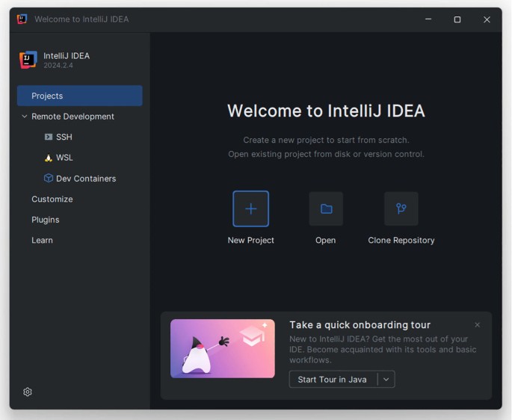Click the Open folder icon
This screenshot has height=420, width=512.
coord(326,209)
